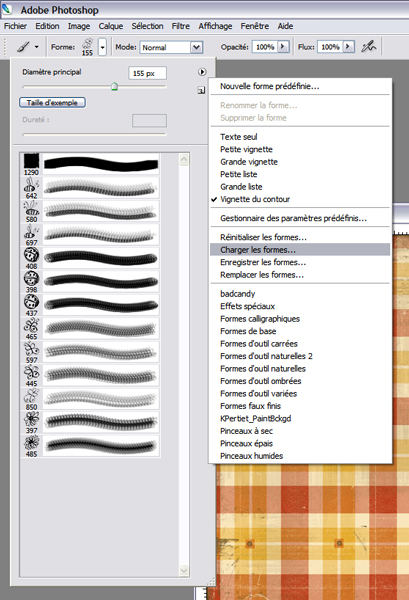The image size is (409, 600).
Task: Open the Aide menu
Action: 285,26
